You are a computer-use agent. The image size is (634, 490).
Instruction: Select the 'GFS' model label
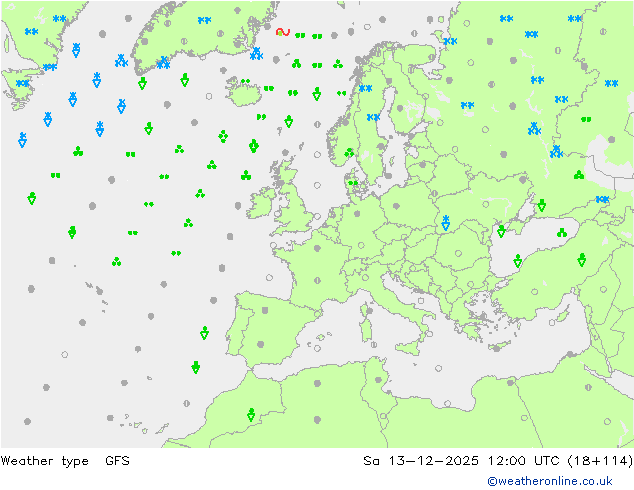(x=117, y=460)
